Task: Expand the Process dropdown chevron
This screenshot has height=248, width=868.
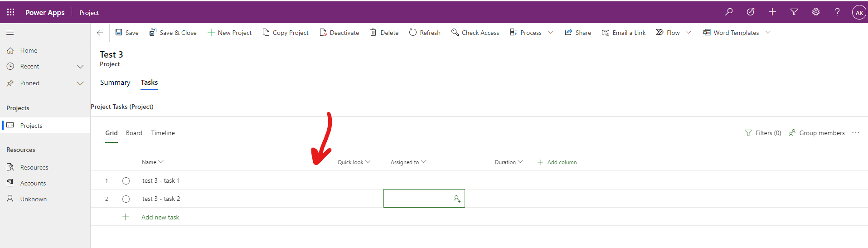Action: 551,33
